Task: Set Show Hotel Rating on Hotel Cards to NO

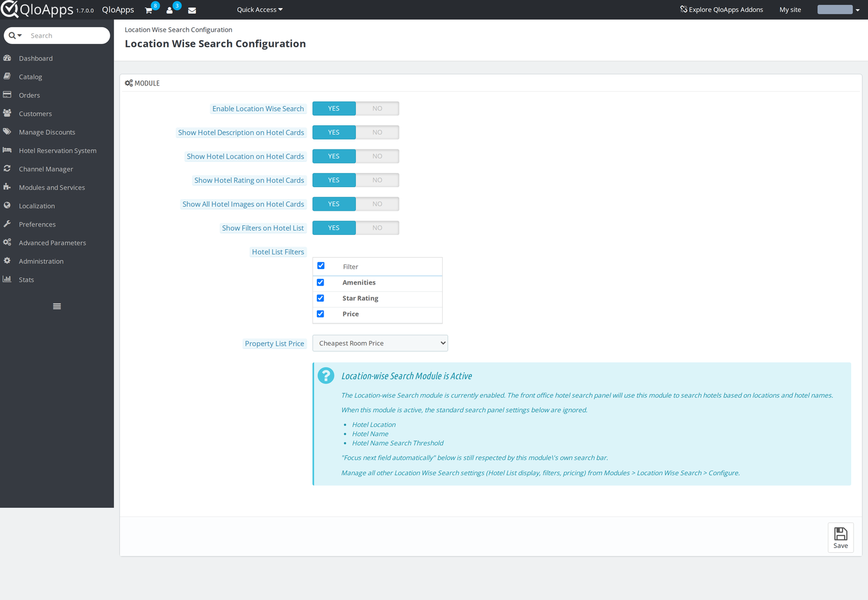Action: click(x=377, y=180)
